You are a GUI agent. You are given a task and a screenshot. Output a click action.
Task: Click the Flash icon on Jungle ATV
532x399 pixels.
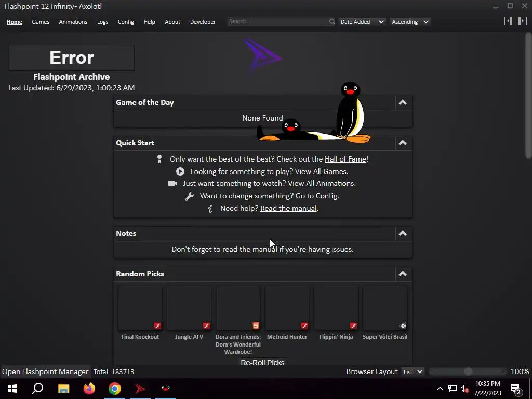click(x=206, y=326)
